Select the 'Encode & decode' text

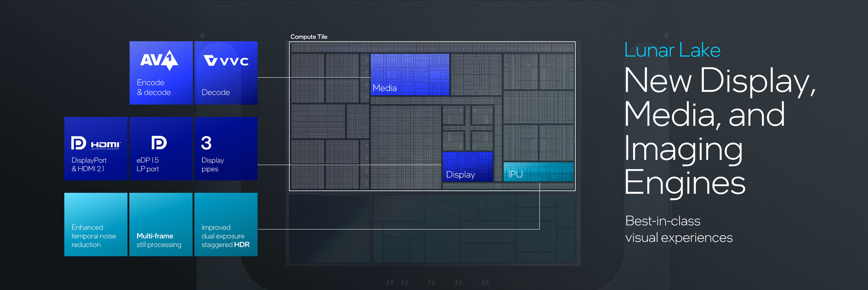[x=154, y=87]
